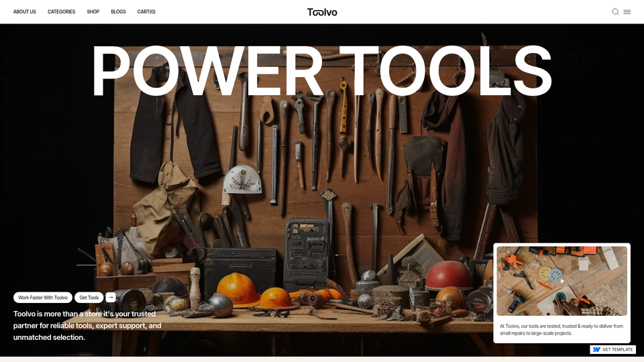Play the workshop video thumbnail
Image resolution: width=644 pixels, height=362 pixels.
(562, 281)
